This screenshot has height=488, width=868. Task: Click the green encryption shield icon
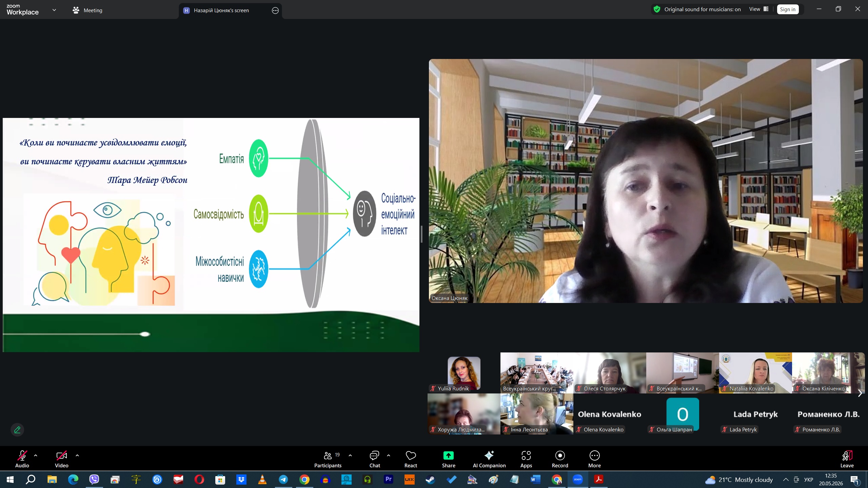[657, 9]
